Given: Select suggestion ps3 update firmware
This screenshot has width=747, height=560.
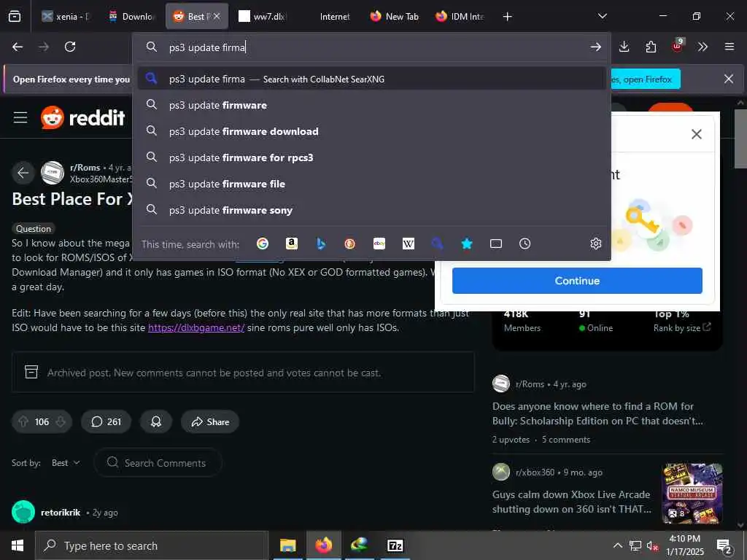Looking at the screenshot, I should tap(371, 105).
